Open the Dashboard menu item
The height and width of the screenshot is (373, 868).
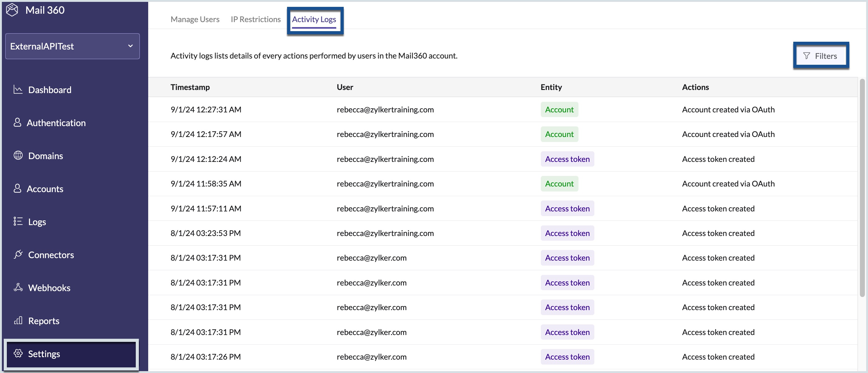50,90
